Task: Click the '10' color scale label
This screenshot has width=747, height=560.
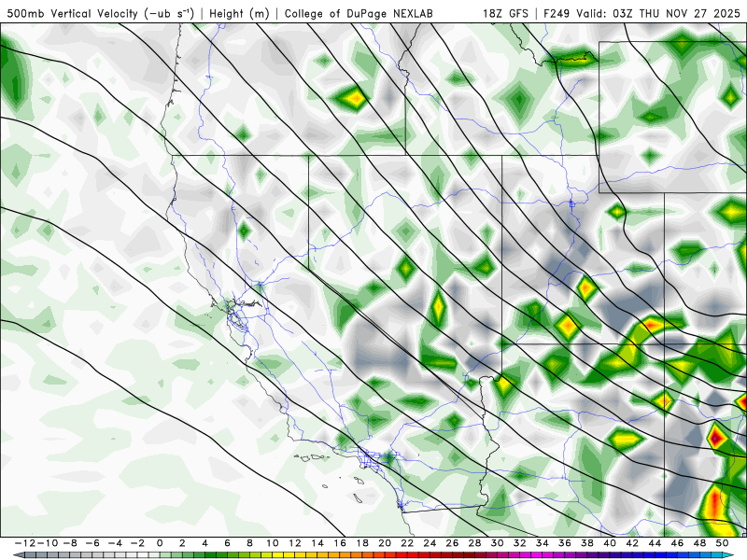Action: 272,543
